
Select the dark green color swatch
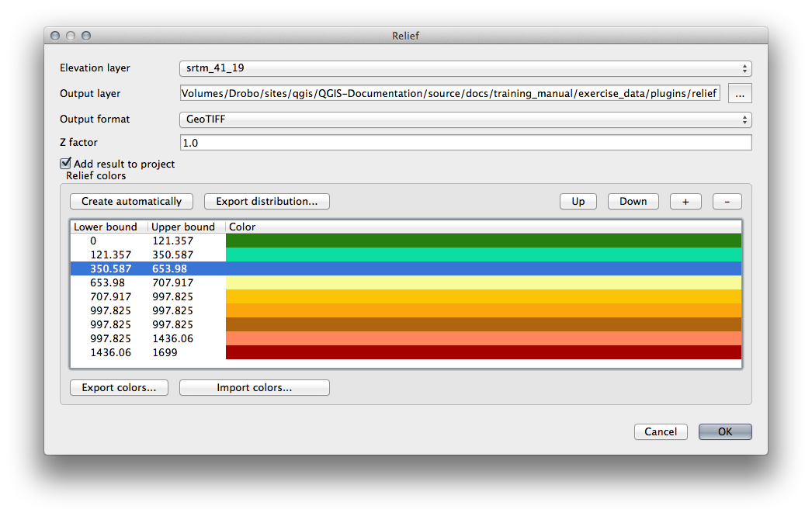click(483, 241)
